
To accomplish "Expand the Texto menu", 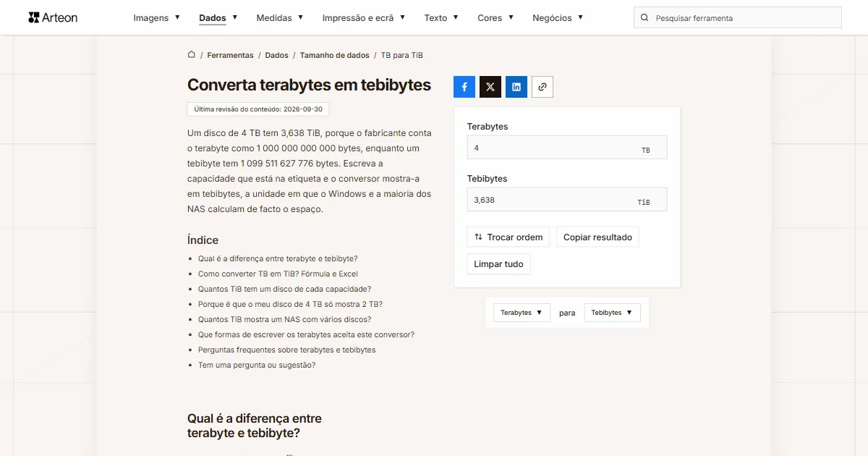I will point(441,18).
